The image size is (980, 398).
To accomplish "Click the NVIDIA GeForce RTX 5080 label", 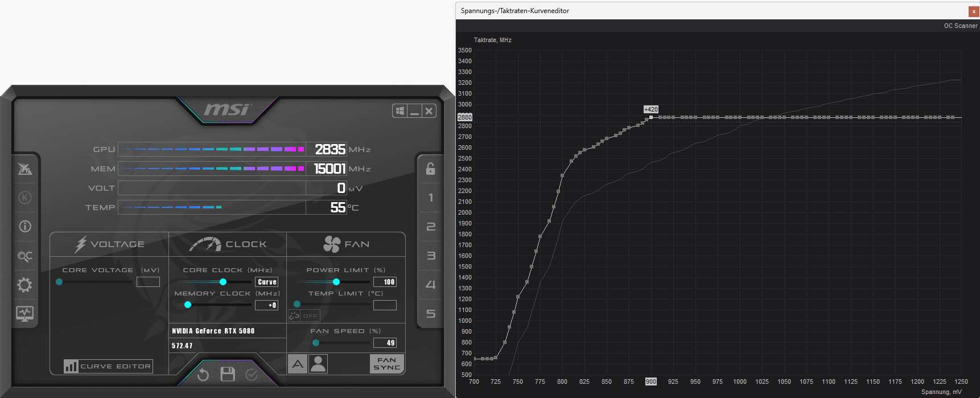I will [213, 331].
